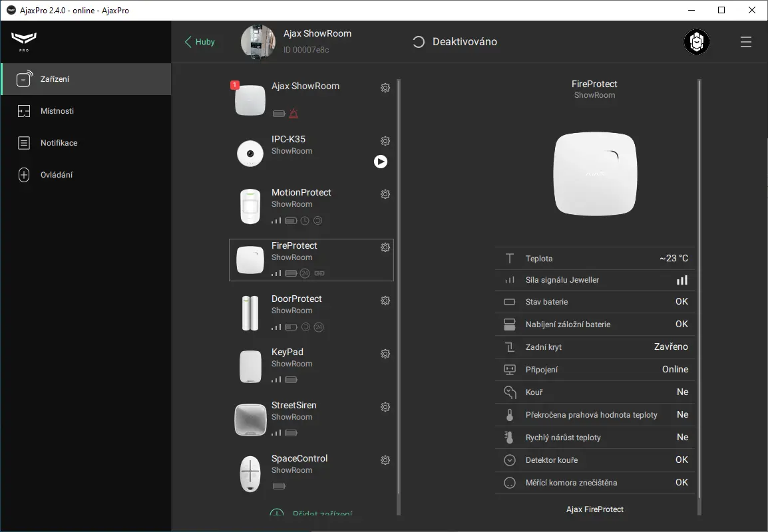768x532 pixels.
Task: Open settings gear for Ajax ShowRoom hub
Action: tap(385, 88)
